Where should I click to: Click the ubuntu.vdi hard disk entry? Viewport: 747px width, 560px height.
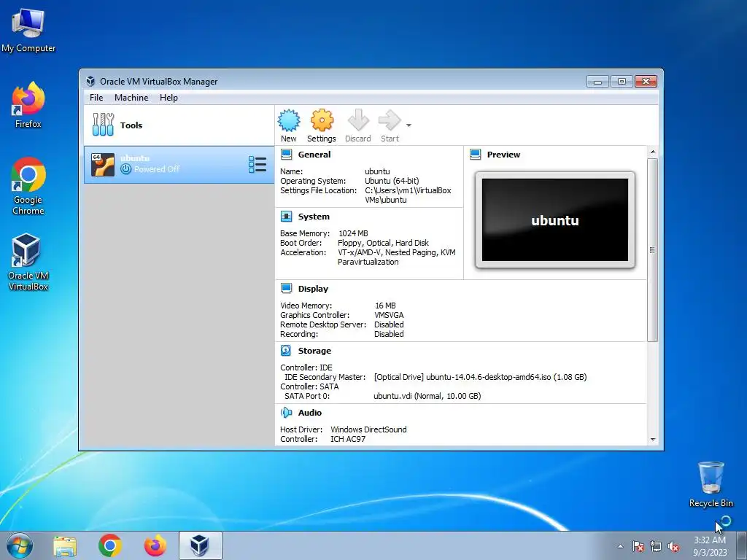[x=427, y=396]
